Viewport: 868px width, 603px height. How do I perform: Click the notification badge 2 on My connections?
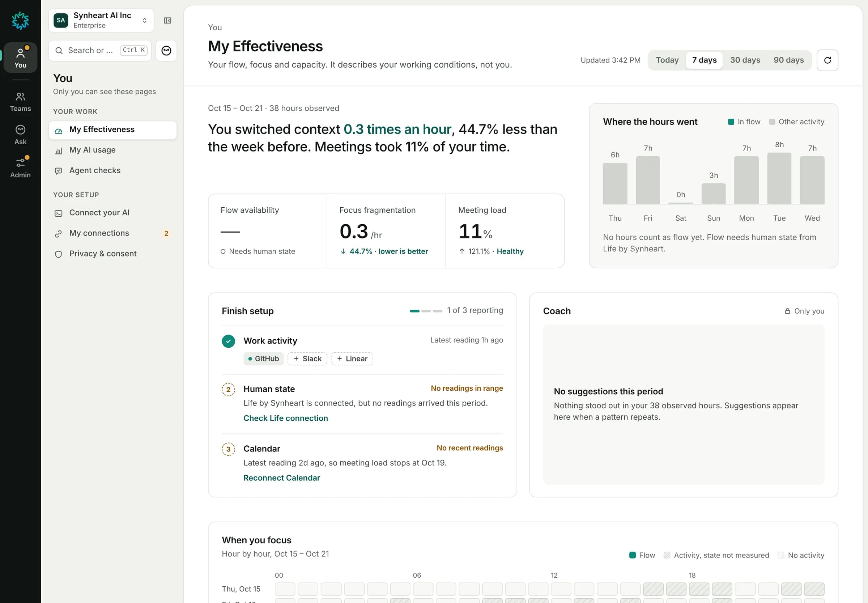tap(166, 233)
